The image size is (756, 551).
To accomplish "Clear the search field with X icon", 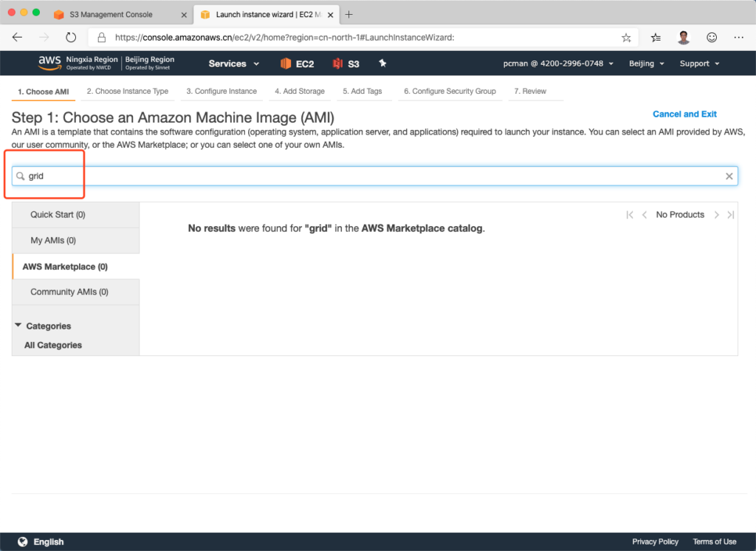I will click(729, 176).
